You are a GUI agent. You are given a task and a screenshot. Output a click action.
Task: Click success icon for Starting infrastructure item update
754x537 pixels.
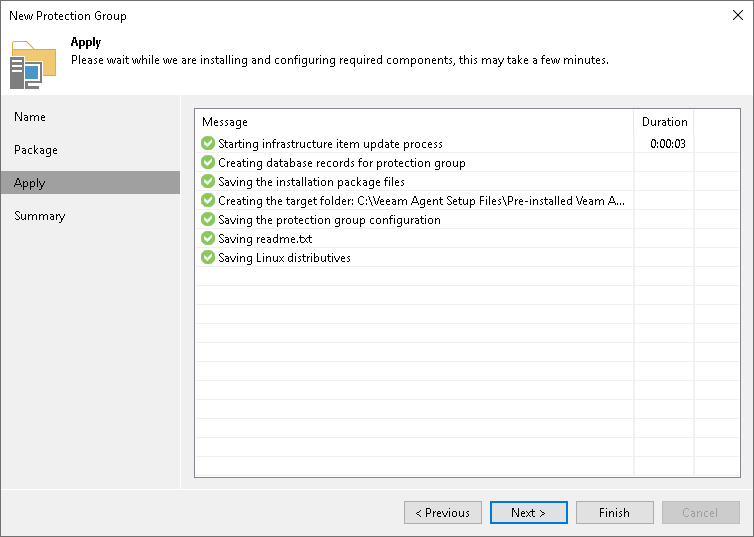click(208, 143)
